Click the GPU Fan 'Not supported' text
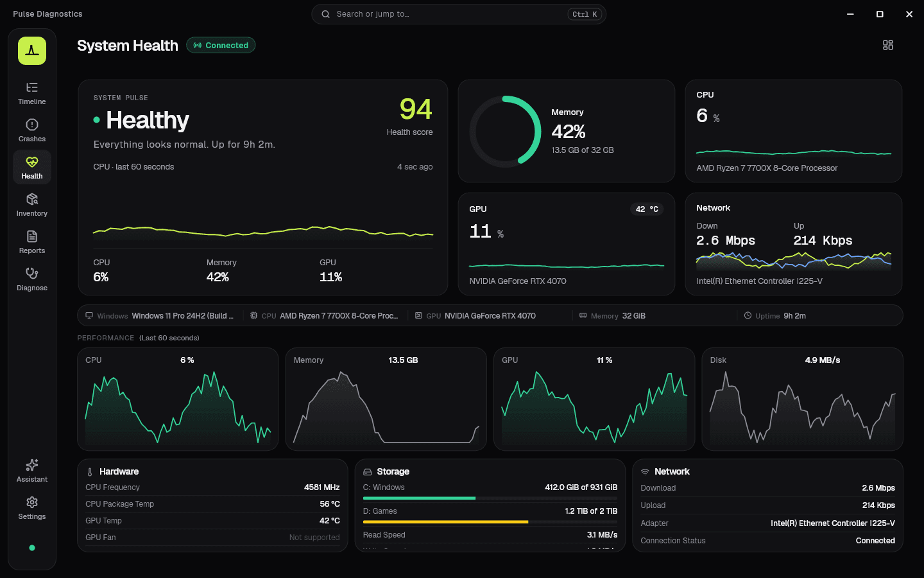The image size is (924, 578). 314,538
